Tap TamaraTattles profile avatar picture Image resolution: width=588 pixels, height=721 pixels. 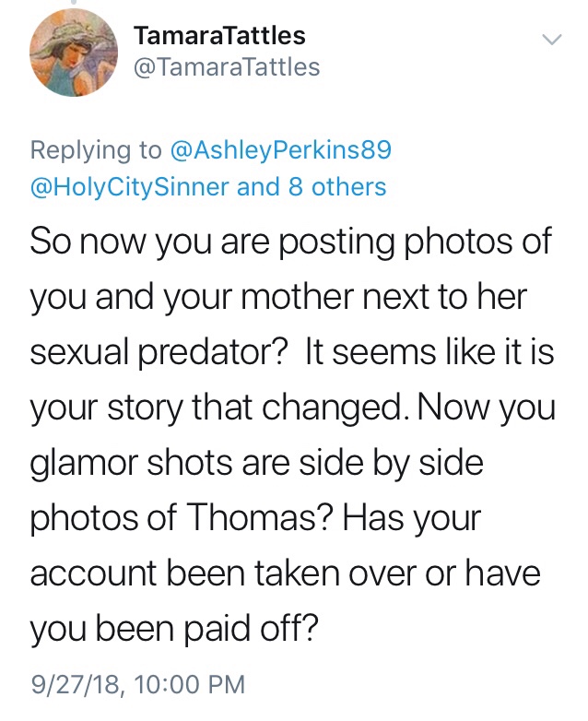[x=72, y=58]
